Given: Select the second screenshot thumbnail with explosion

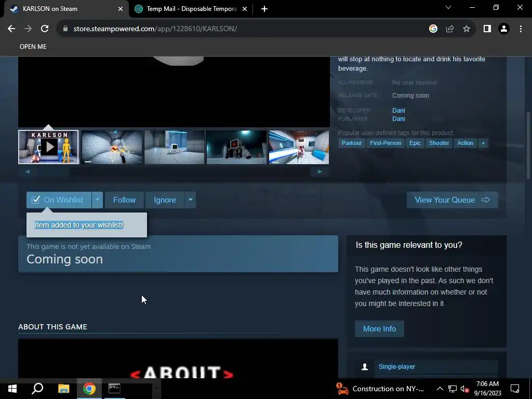Looking at the screenshot, I should pyautogui.click(x=112, y=147).
